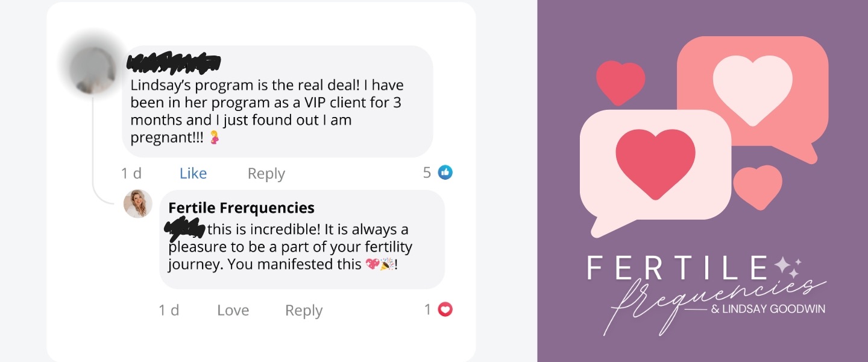Click the red heart reaction icon
Viewport: 868px width, 362px height.
click(x=445, y=310)
